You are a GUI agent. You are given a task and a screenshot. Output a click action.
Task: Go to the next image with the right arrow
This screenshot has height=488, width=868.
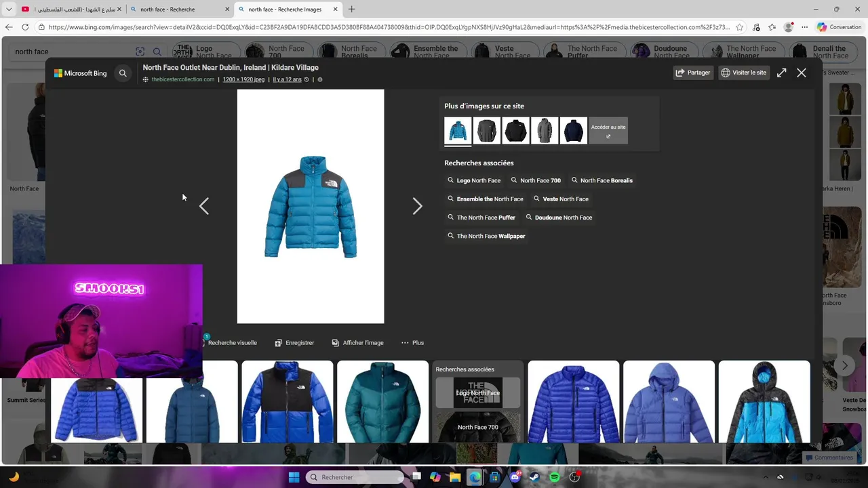417,206
